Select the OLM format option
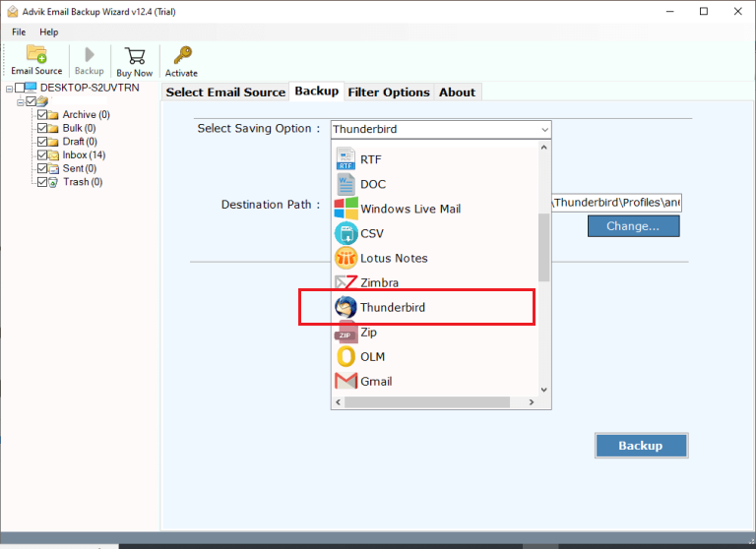The width and height of the screenshot is (756, 549). point(372,356)
